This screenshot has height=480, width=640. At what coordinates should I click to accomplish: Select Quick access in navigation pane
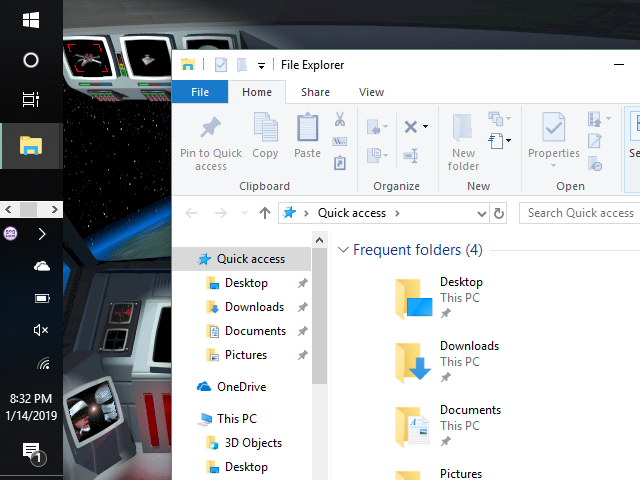[241, 259]
